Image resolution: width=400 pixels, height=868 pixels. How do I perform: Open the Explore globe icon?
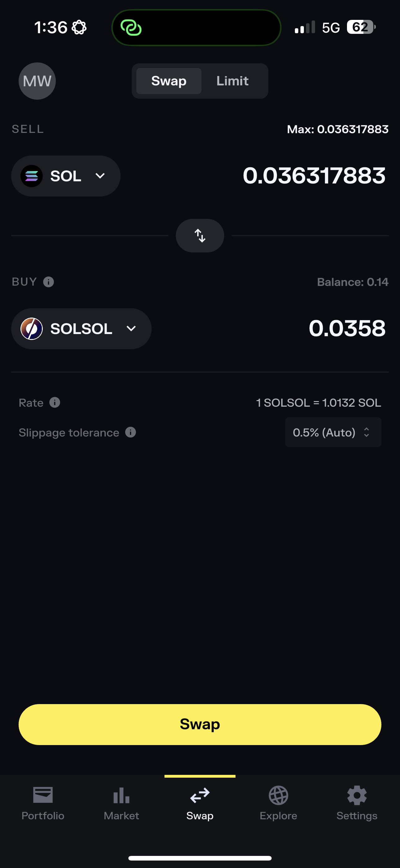(278, 795)
